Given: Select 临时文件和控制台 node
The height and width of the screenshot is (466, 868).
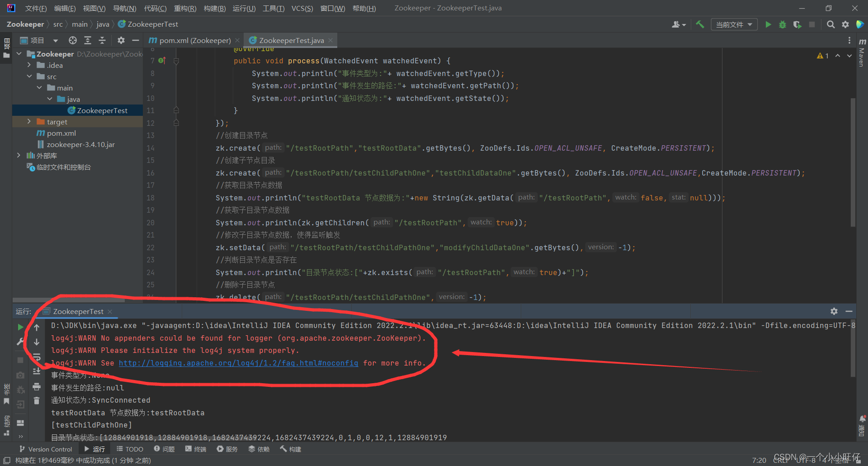Looking at the screenshot, I should (59, 167).
